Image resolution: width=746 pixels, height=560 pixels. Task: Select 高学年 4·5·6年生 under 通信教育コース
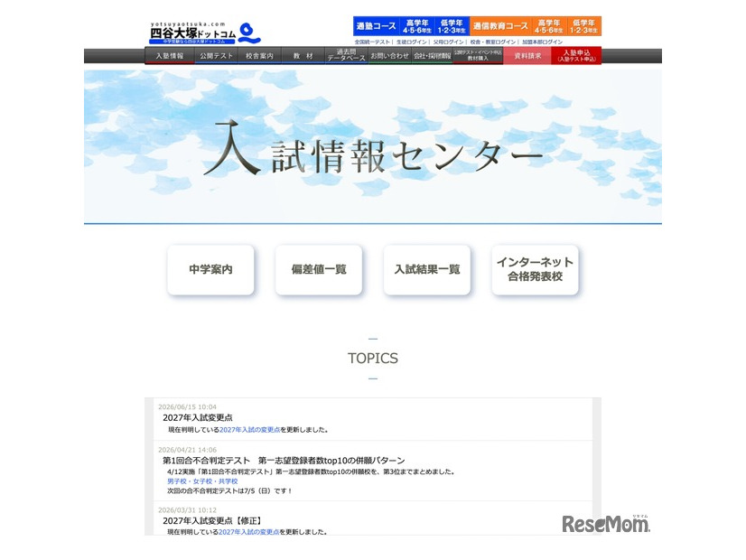coord(548,26)
